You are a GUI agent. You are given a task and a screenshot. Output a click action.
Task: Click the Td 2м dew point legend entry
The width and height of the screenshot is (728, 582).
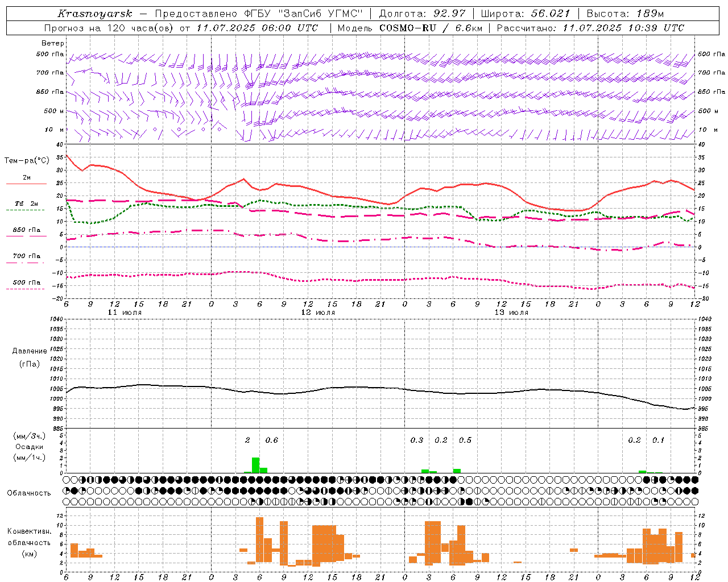(x=27, y=203)
